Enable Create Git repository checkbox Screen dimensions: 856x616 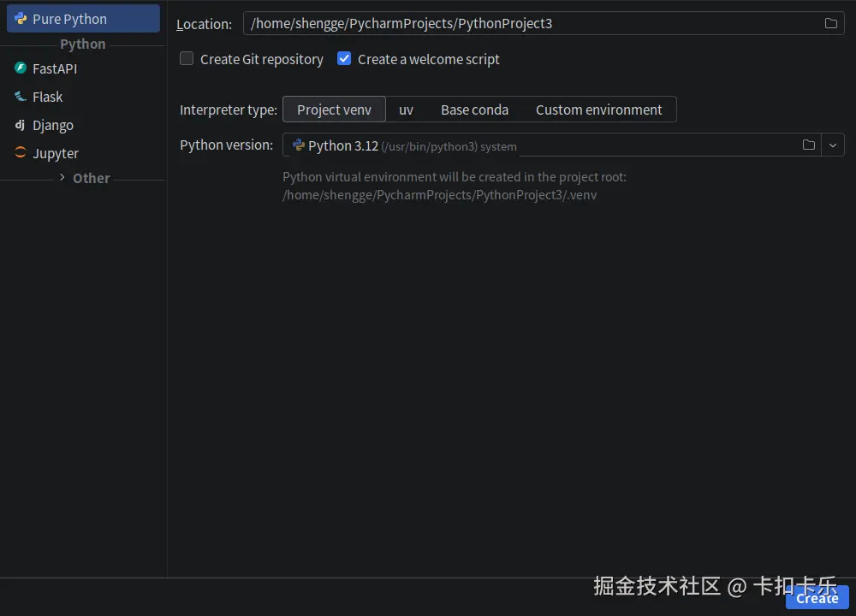coord(187,58)
